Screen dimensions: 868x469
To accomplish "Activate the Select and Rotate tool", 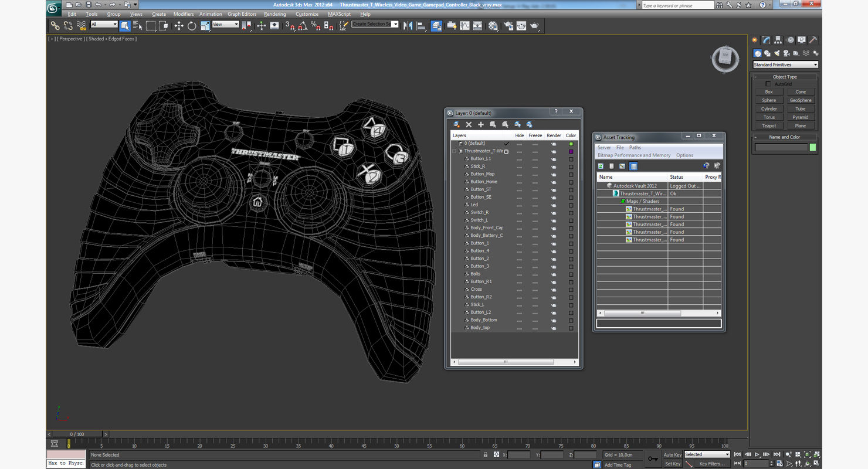I will coord(192,26).
